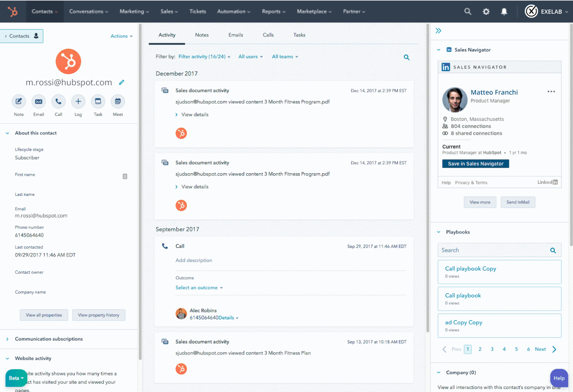The width and height of the screenshot is (573, 392).
Task: Open the All teams filter dropdown
Action: (285, 57)
